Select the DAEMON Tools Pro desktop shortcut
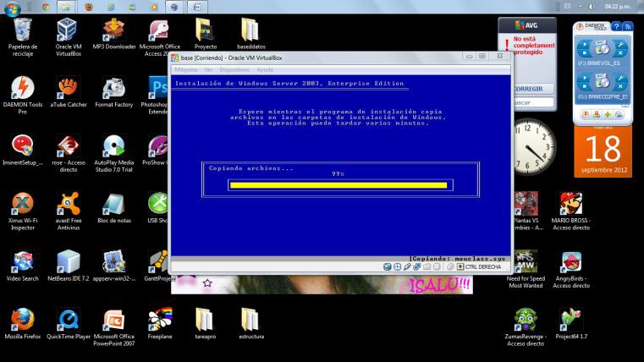 tap(23, 95)
